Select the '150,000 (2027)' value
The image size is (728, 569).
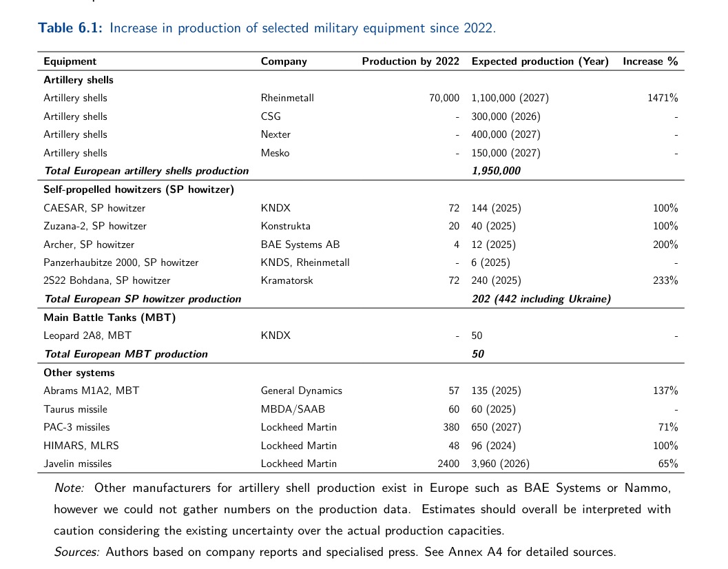tap(506, 153)
